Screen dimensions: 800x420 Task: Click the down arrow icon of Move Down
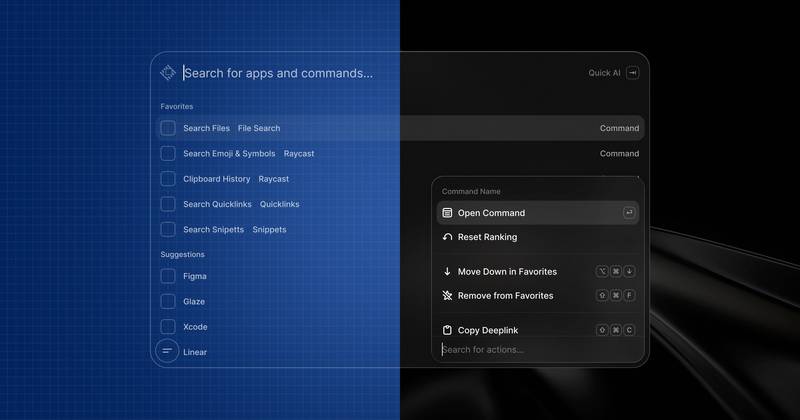click(447, 271)
